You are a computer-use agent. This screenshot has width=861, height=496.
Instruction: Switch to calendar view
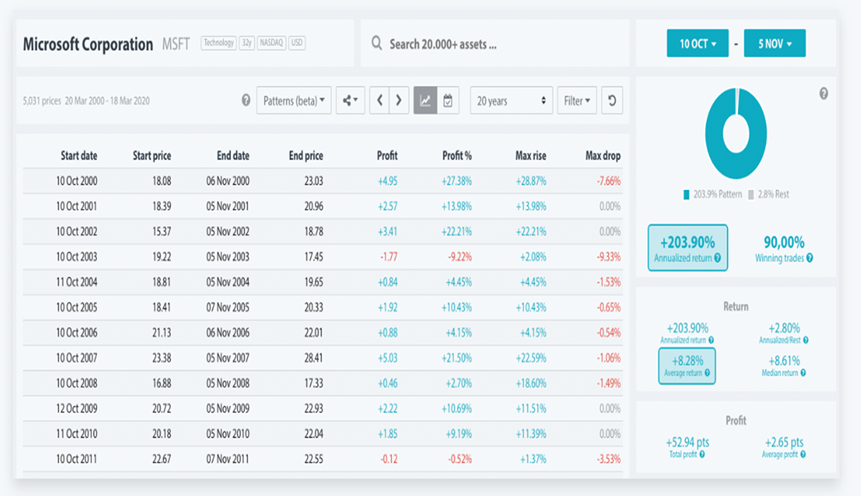tap(448, 101)
